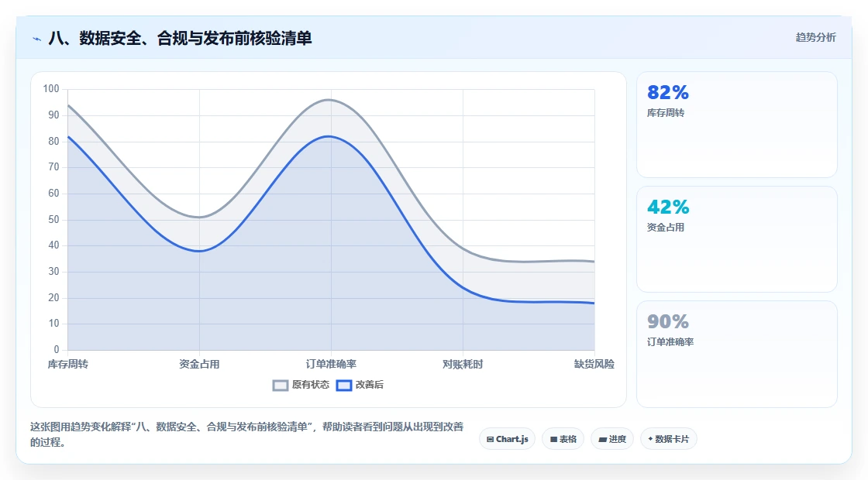Open the 82% 库存周转 data card
This screenshot has height=480, width=868.
pos(737,125)
